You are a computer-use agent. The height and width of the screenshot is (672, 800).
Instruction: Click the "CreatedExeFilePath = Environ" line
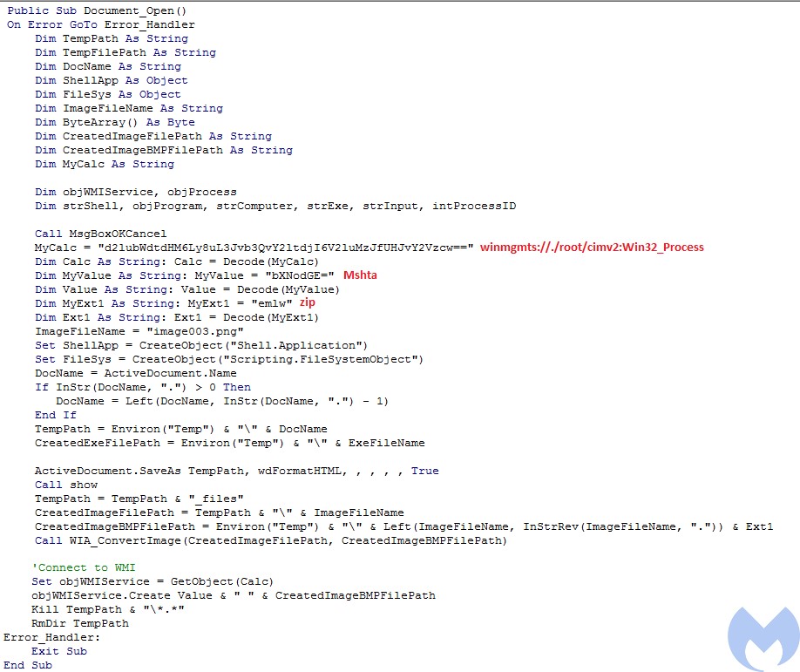[x=229, y=443]
